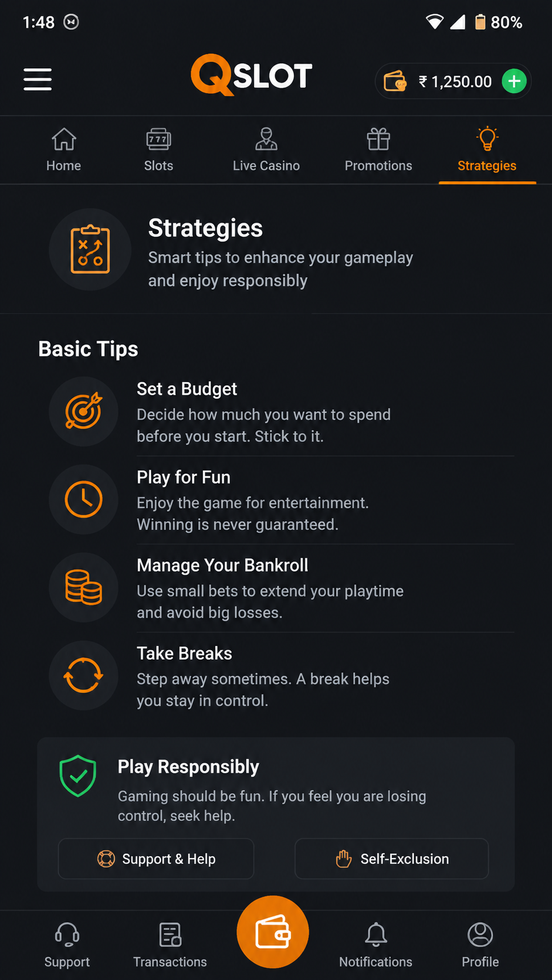Open the hamburger menu
The height and width of the screenshot is (980, 552).
(x=38, y=79)
